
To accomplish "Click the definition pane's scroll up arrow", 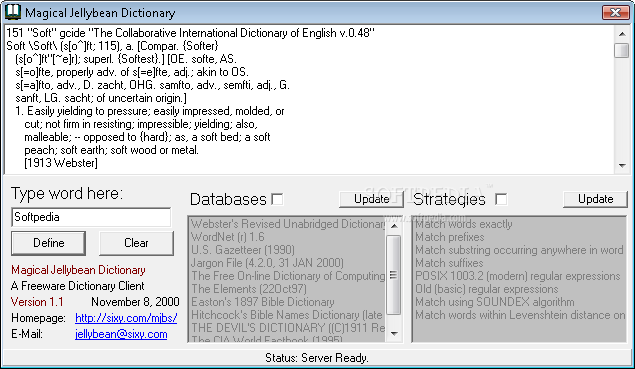I will pyautogui.click(x=621, y=34).
